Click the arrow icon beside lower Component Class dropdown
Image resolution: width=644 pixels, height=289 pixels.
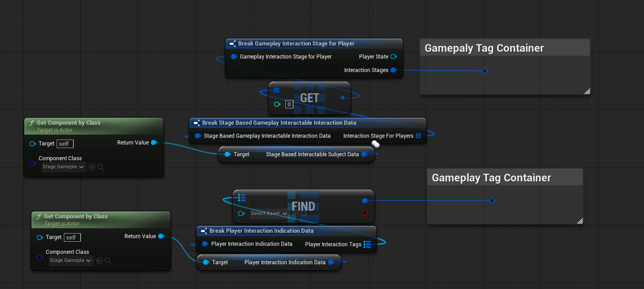[x=99, y=260]
